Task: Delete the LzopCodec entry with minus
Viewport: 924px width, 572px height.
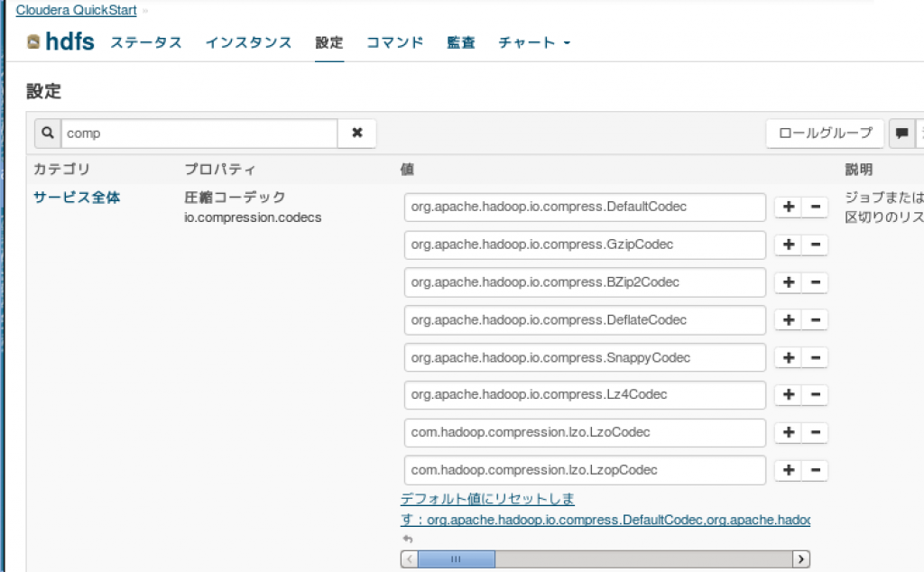Action: tap(816, 470)
